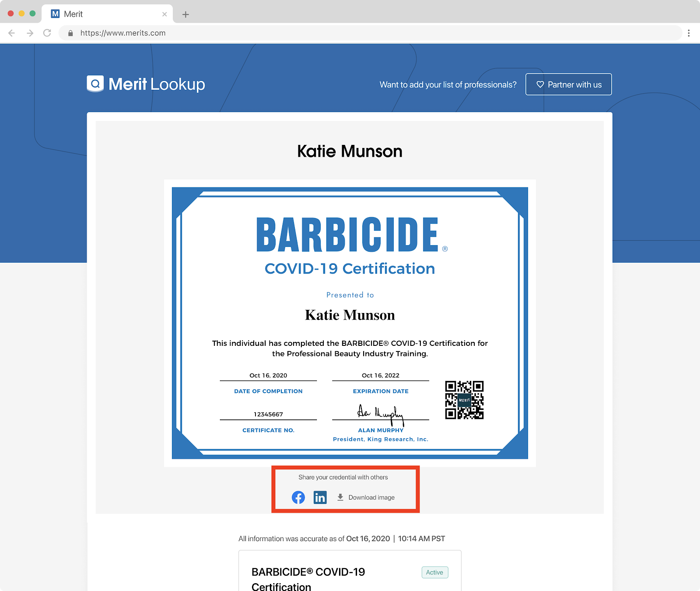
Task: Click the Partner with us button
Action: coord(568,84)
